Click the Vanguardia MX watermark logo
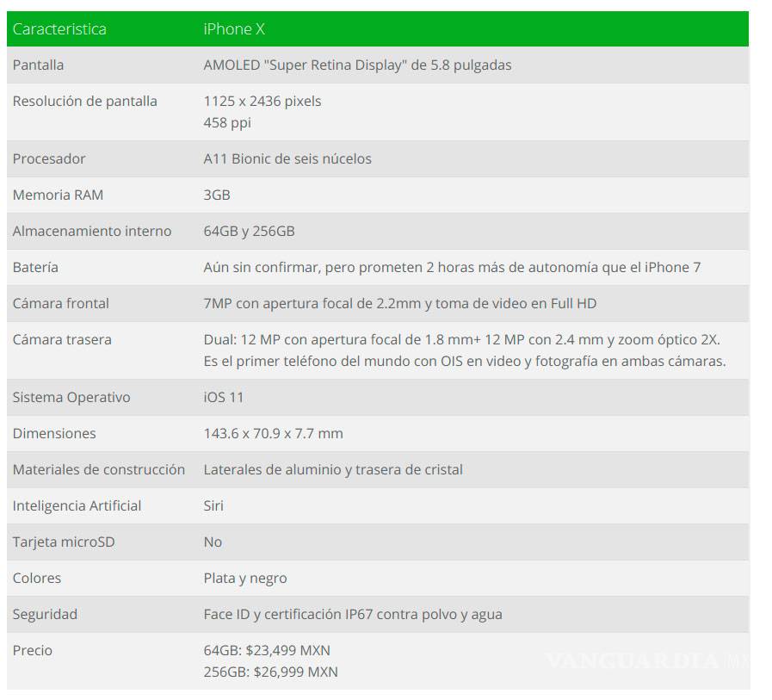Viewport: 772px width, 700px height. (647, 661)
